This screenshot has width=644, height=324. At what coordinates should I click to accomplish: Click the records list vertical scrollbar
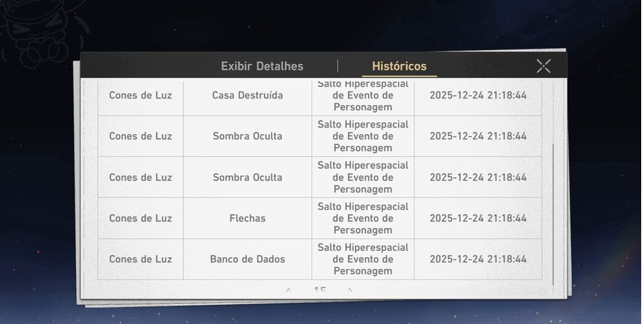click(x=553, y=213)
